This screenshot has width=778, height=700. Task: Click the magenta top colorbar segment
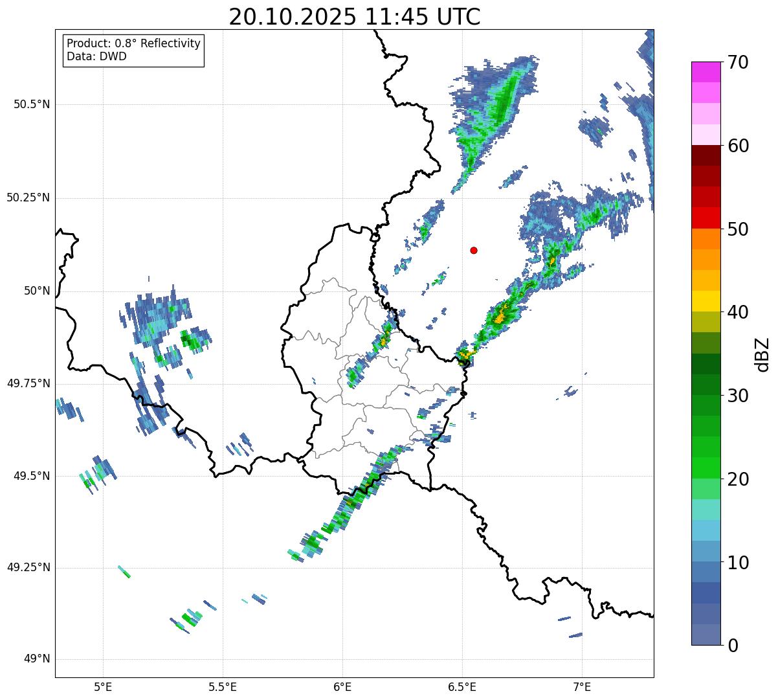[x=706, y=72]
